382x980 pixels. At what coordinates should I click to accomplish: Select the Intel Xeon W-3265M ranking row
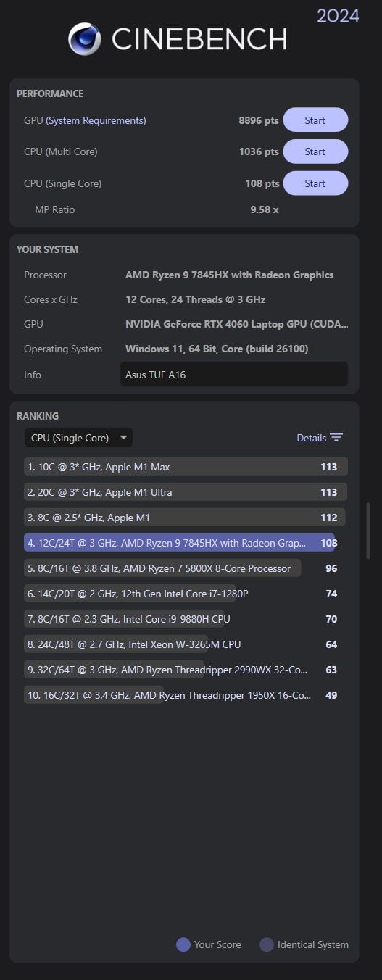tap(186, 644)
